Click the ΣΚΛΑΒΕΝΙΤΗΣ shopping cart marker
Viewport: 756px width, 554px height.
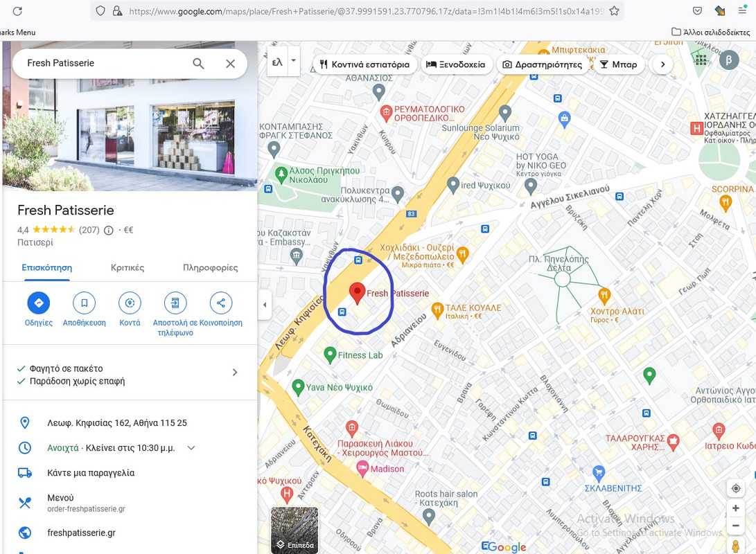598,472
